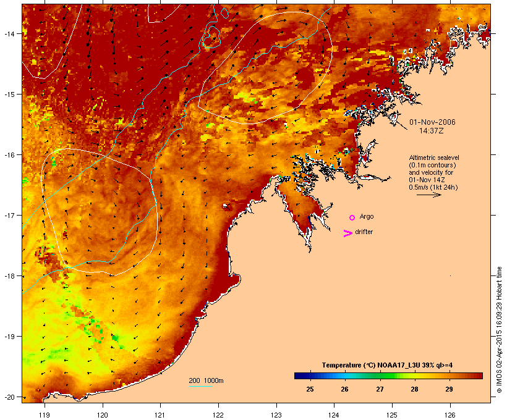507x420 pixels.
Task: Click the Temperature NOAA17_L3U title text
Action: [x=387, y=365]
